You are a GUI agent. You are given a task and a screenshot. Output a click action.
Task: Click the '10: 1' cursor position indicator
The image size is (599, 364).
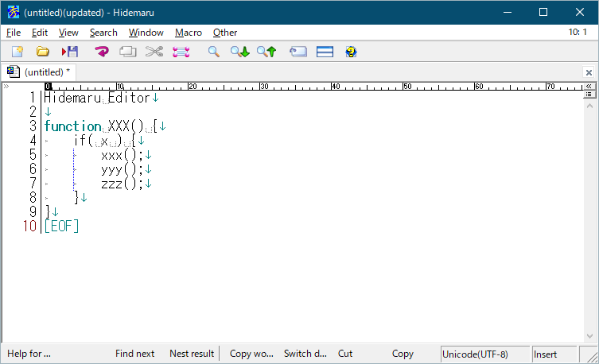(x=578, y=32)
